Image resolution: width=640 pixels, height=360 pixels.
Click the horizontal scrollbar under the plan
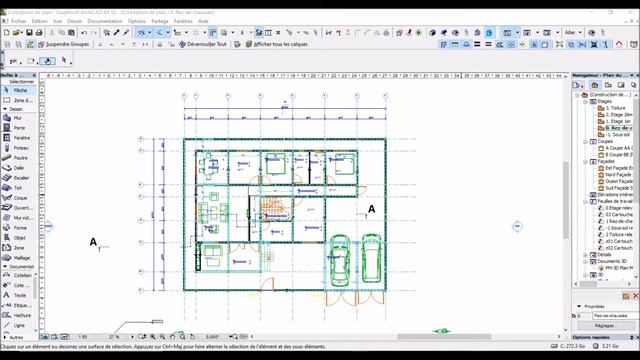point(444,337)
